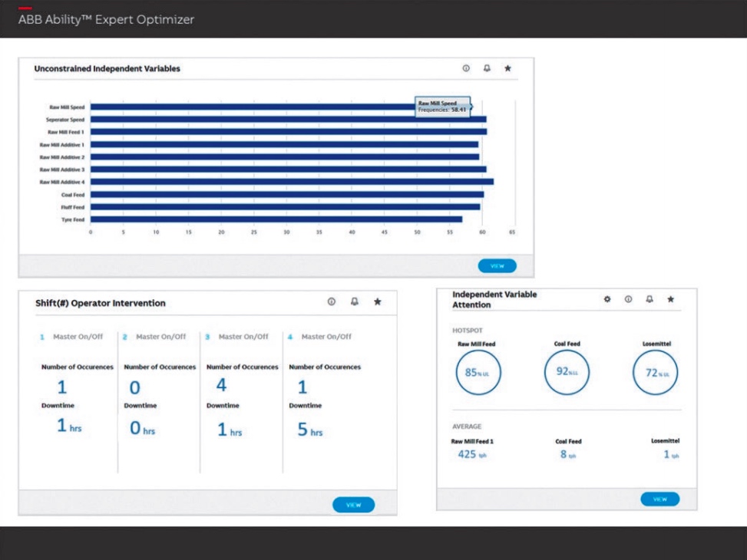Click info icon in Independent Variable Attention panel
This screenshot has height=560, width=747.
click(x=628, y=299)
